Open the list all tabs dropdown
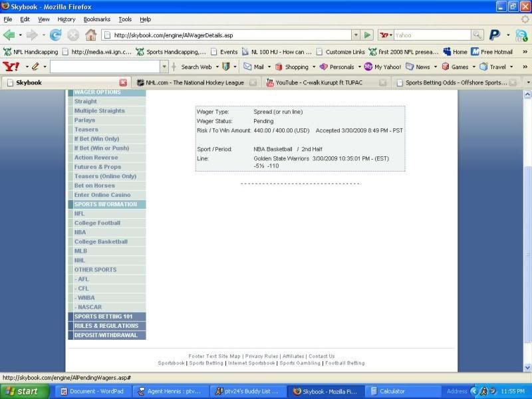532x399 pixels. pyautogui.click(x=528, y=82)
